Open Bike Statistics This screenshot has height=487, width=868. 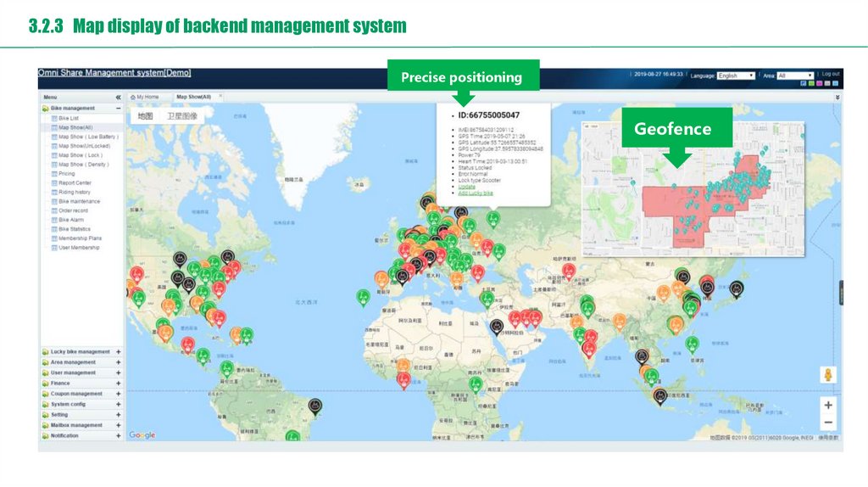75,229
